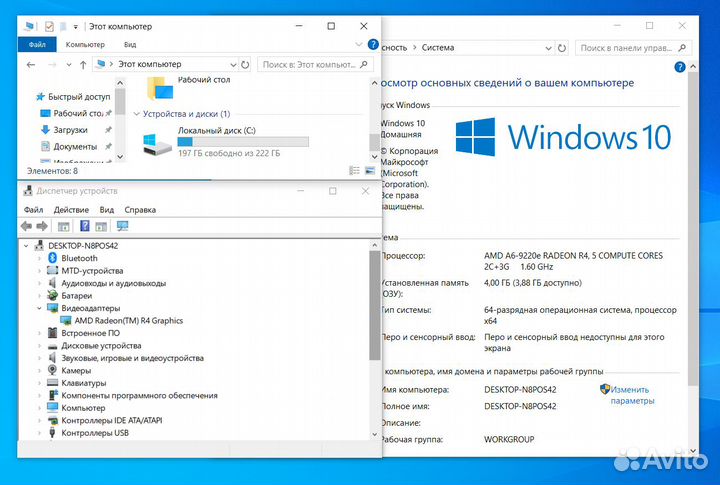Select the Встроенное ПО row

pyautogui.click(x=90, y=333)
